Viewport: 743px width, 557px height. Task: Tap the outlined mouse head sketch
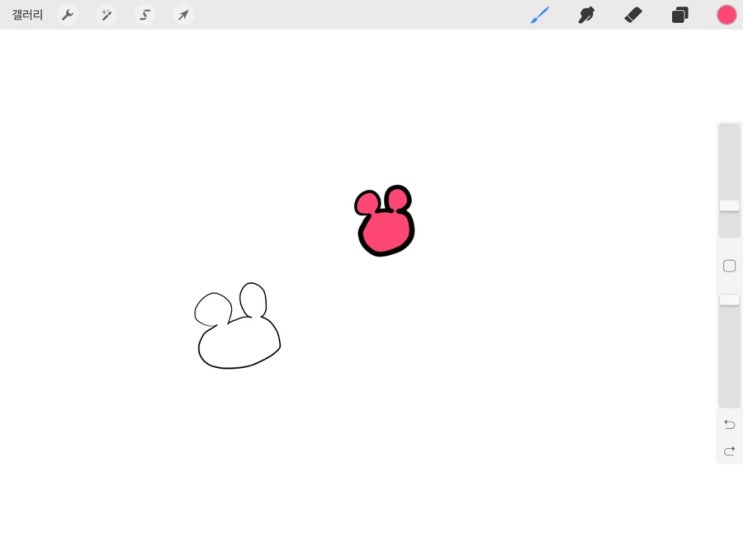[237, 326]
